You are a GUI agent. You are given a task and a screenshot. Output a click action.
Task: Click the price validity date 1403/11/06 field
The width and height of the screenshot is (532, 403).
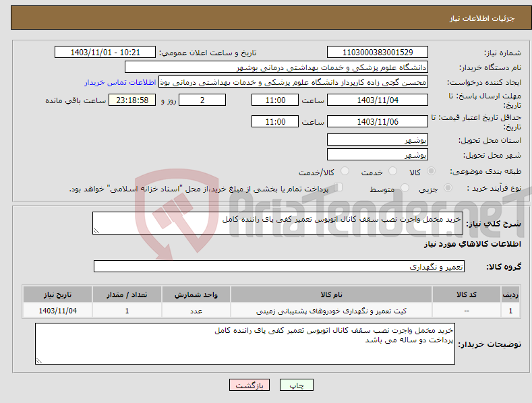[x=378, y=121]
